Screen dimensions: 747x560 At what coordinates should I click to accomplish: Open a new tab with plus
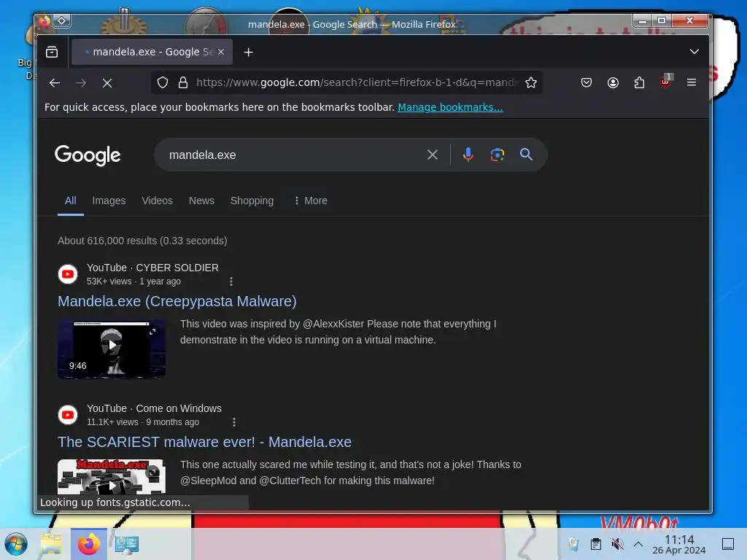248,52
